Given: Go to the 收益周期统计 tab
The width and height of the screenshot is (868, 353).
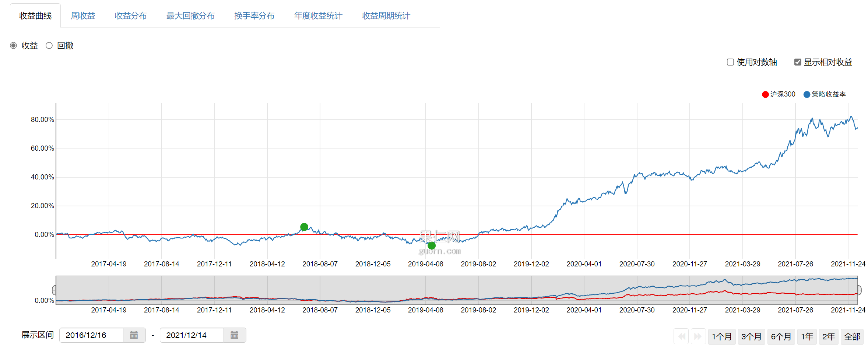Looking at the screenshot, I should click(x=386, y=16).
